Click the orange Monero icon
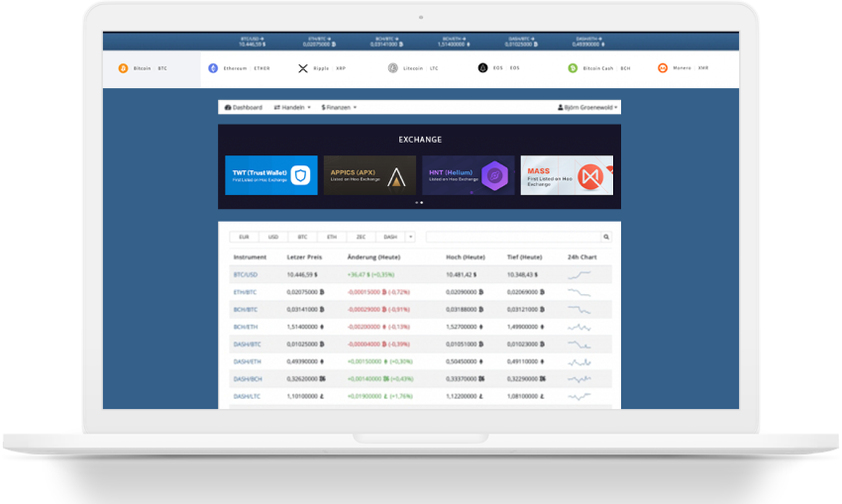This screenshot has height=504, width=842. tap(663, 67)
